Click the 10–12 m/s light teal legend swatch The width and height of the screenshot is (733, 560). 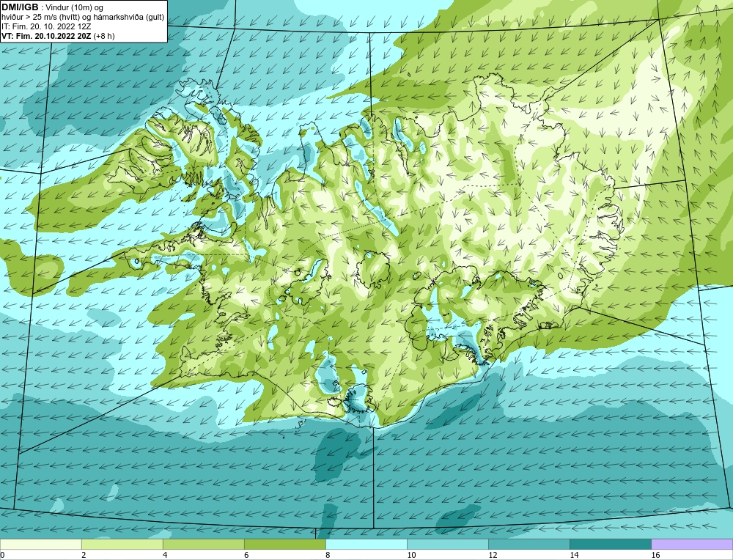click(447, 544)
